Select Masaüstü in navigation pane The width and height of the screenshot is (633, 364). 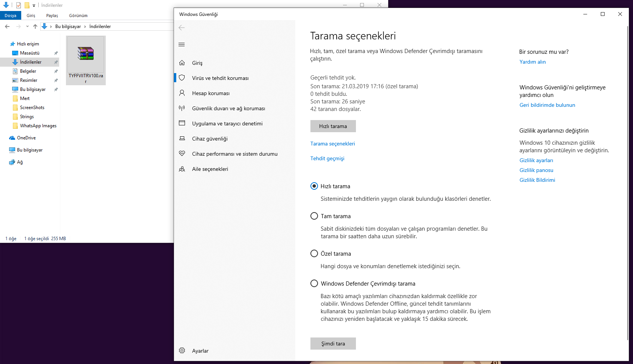tap(30, 53)
